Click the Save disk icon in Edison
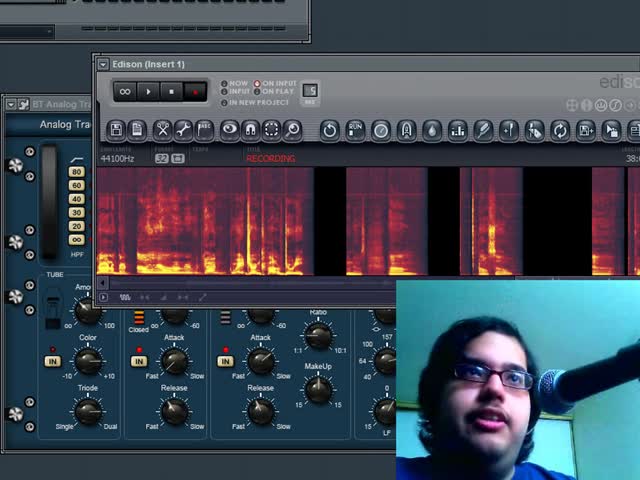This screenshot has width=640, height=480. pyautogui.click(x=116, y=130)
